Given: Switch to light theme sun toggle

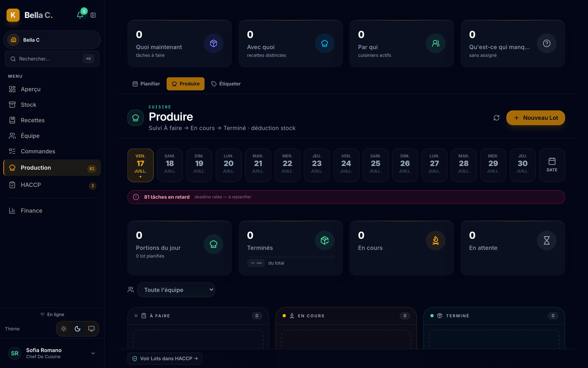Looking at the screenshot, I should coord(64,329).
